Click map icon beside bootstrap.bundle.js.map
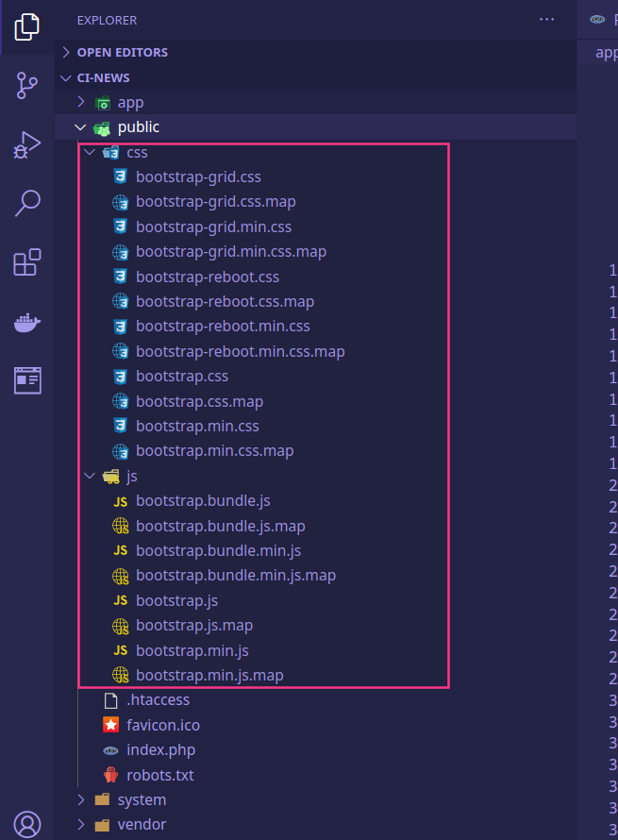This screenshot has height=840, width=618. (121, 526)
